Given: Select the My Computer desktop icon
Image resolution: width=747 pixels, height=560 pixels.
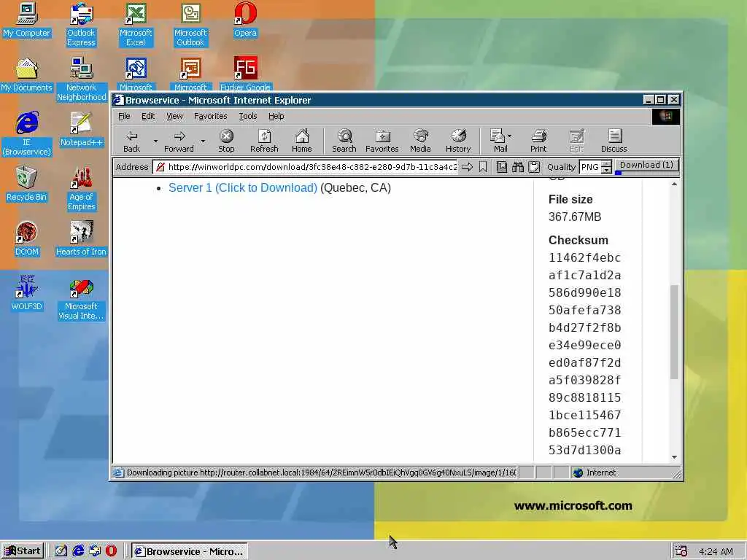Looking at the screenshot, I should click(26, 20).
